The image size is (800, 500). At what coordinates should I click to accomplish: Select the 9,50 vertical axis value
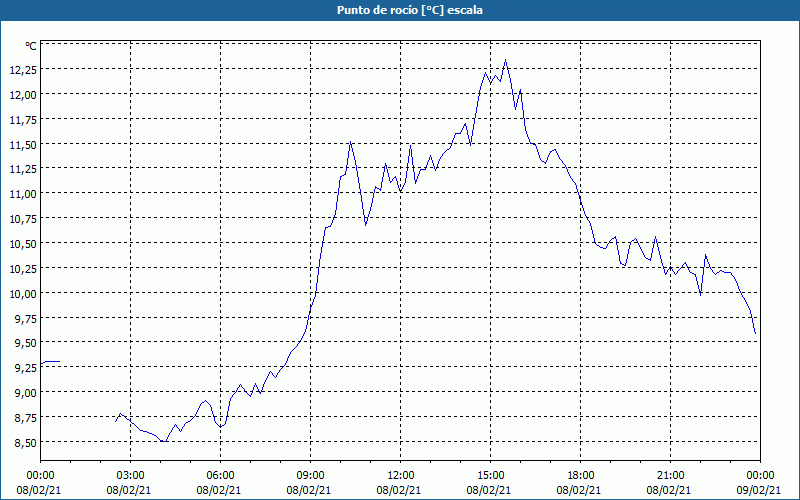(x=26, y=344)
